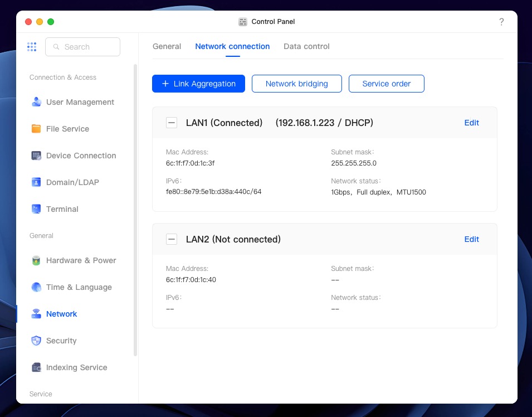Collapse the LAN2 (Not connected) section
Image resolution: width=532 pixels, height=417 pixels.
172,239
